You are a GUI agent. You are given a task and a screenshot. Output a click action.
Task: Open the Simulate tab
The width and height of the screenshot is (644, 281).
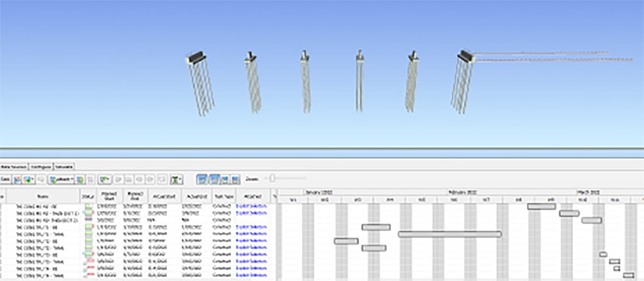(x=65, y=167)
